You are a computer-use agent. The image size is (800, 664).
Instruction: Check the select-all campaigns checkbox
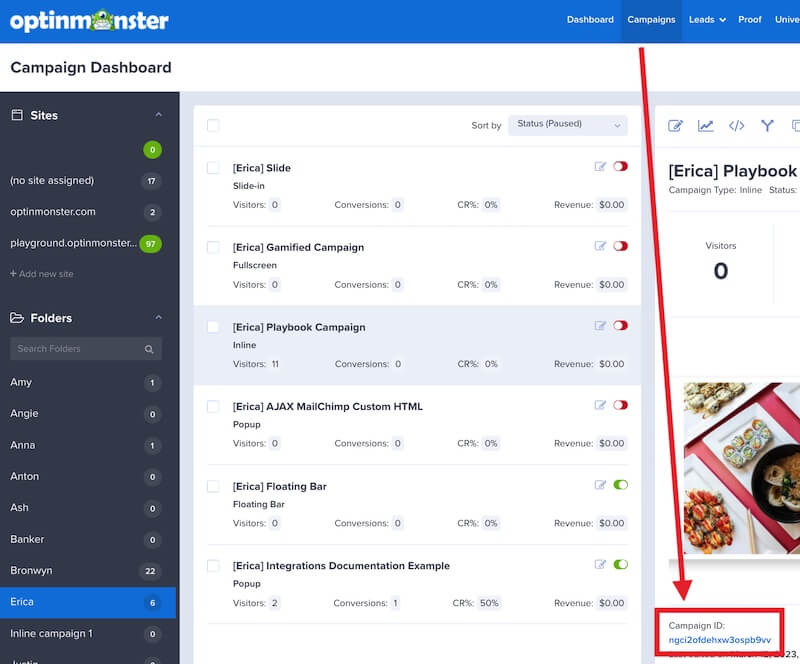click(x=213, y=125)
